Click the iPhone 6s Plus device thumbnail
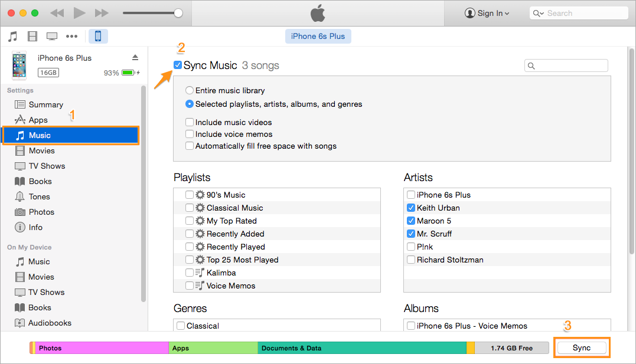 (x=19, y=65)
